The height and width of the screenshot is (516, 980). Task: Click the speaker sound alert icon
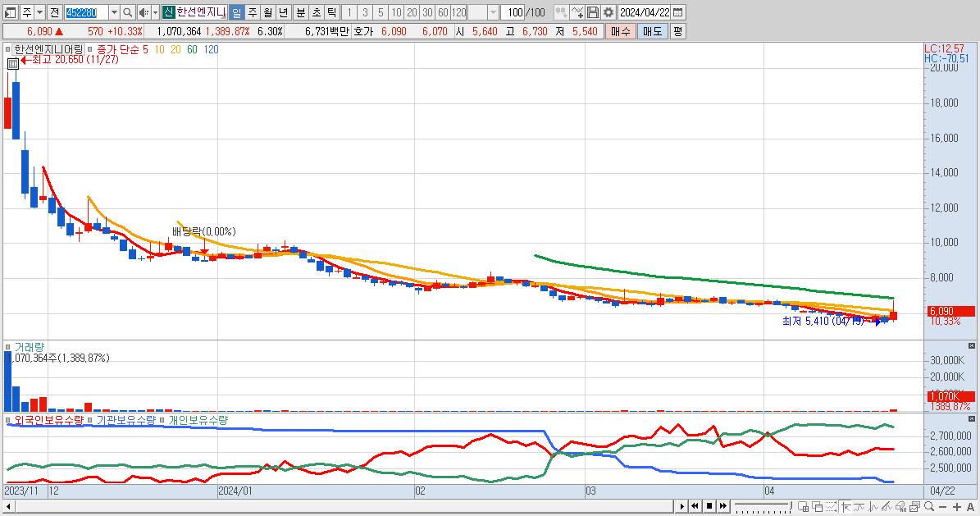click(x=144, y=11)
